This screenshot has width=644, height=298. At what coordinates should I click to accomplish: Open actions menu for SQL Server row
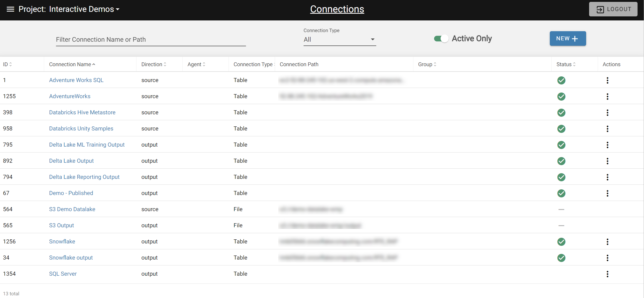click(x=607, y=274)
